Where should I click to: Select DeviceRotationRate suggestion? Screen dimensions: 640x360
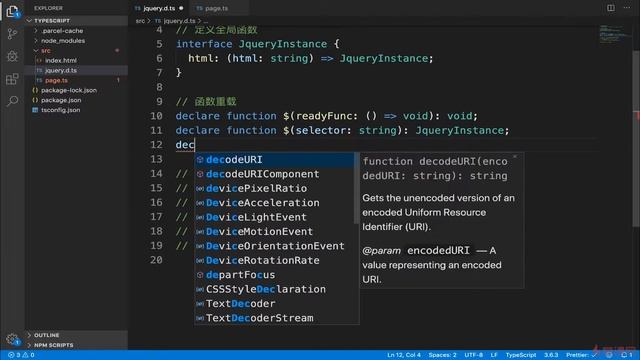(274, 260)
